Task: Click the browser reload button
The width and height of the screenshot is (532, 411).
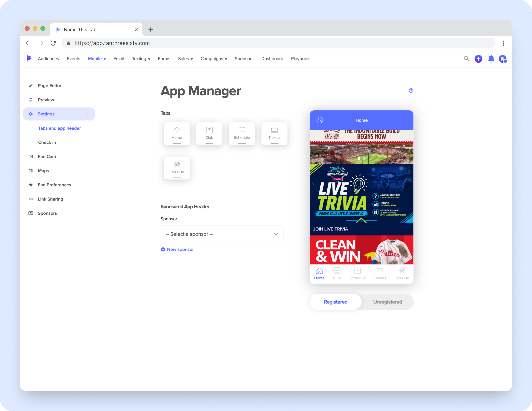Action: click(53, 43)
